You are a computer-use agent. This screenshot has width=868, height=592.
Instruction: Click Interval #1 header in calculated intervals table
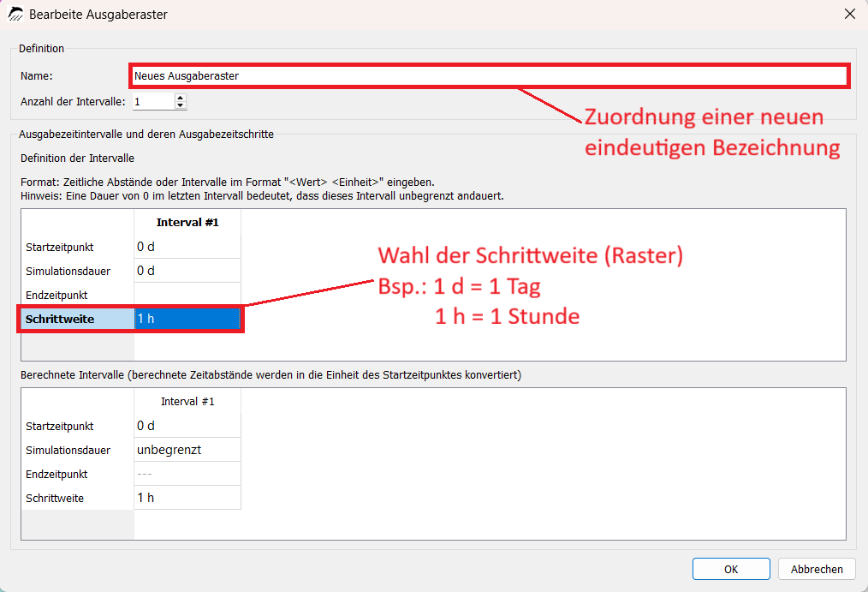187,401
